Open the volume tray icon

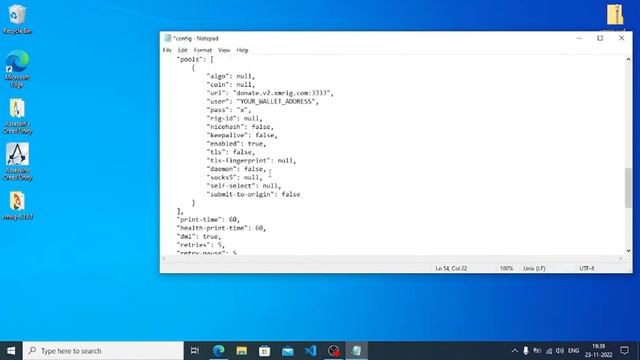tap(560, 351)
